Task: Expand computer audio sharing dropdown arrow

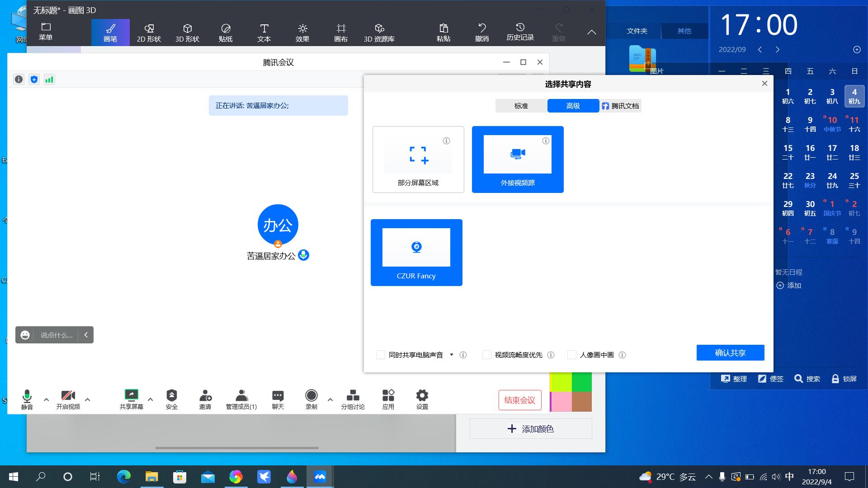Action: [451, 355]
